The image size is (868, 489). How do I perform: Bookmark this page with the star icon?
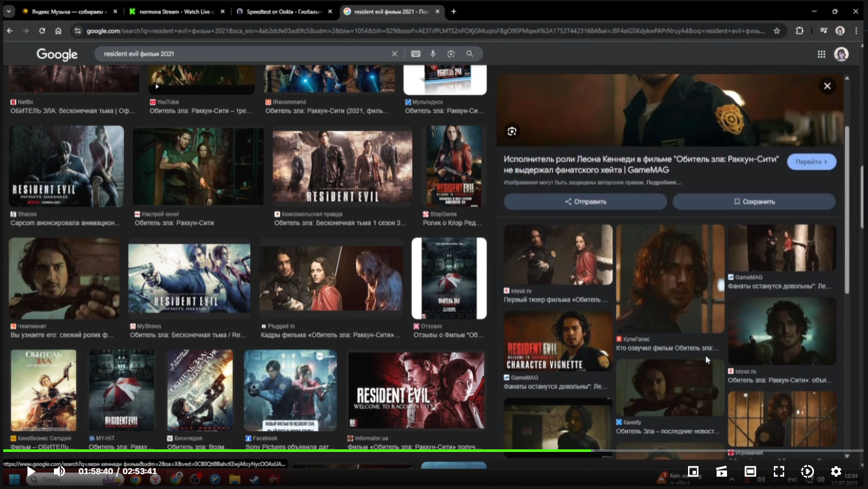777,31
